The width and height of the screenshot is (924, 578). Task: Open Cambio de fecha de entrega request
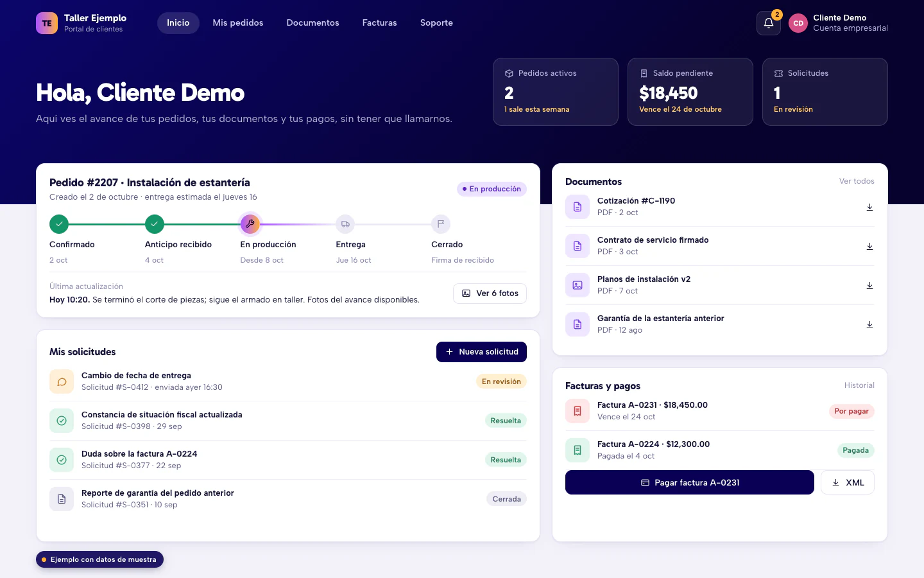(288, 381)
